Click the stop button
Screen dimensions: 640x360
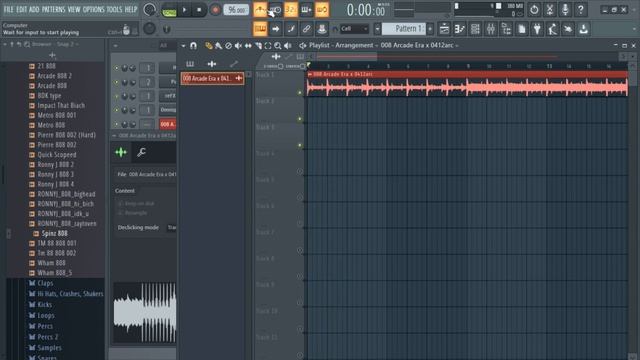pos(199,10)
